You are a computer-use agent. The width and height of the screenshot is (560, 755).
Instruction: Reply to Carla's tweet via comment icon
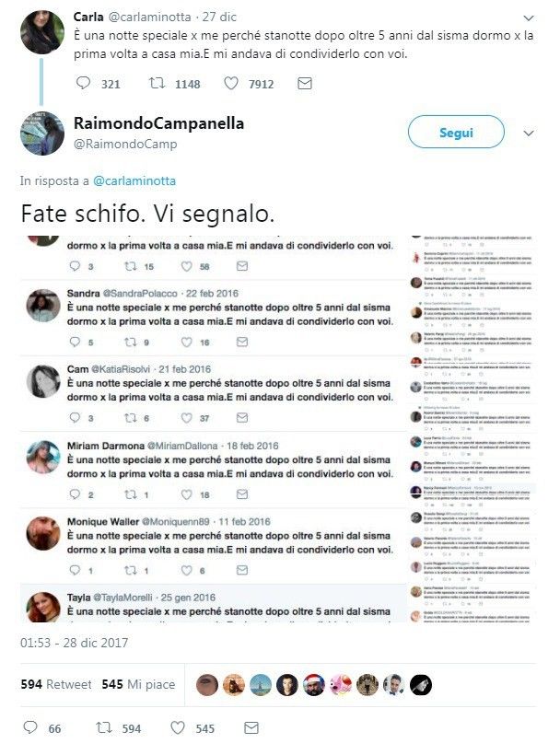(x=83, y=83)
